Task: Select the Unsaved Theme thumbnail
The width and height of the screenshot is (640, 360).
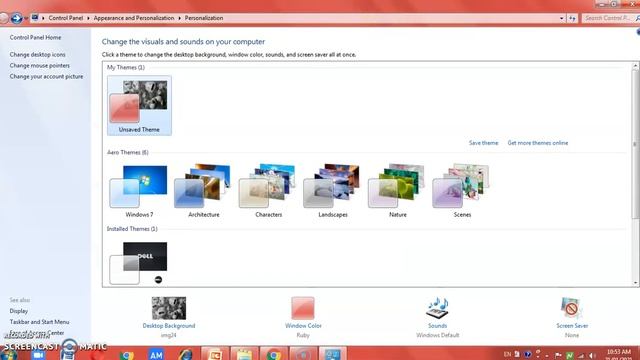Action: (139, 105)
